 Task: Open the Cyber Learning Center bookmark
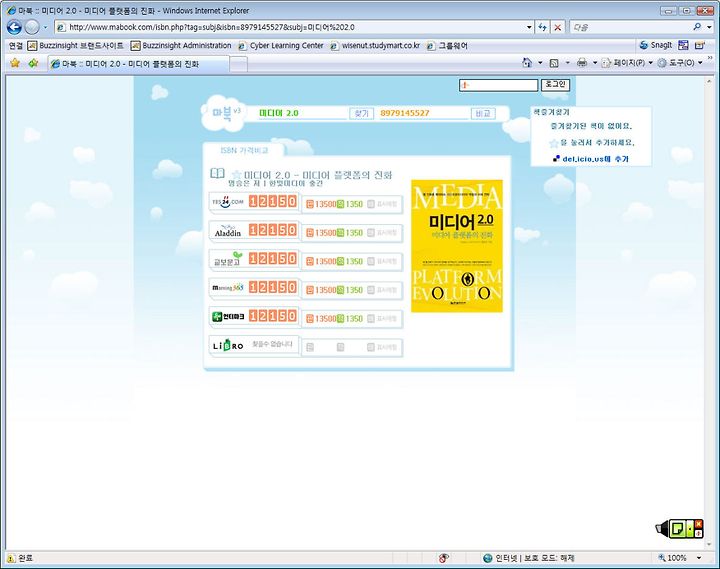281,45
